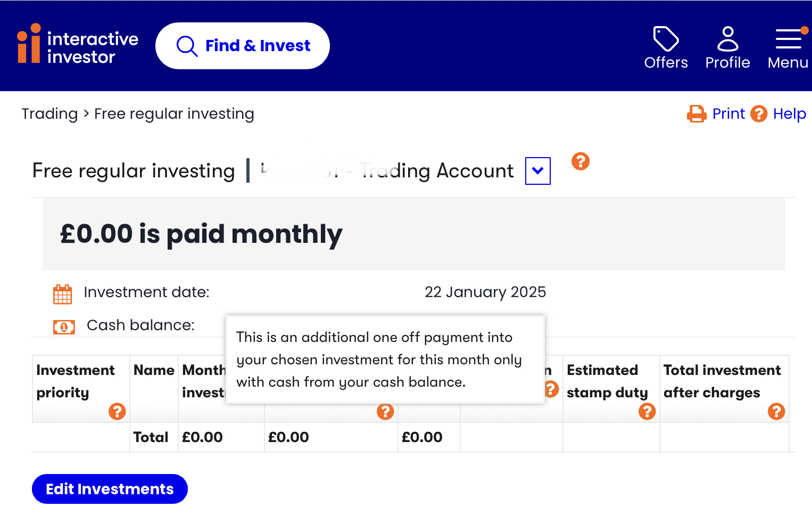Open the hamburger Menu icon
Screen dimensions: 812x523
tap(789, 39)
